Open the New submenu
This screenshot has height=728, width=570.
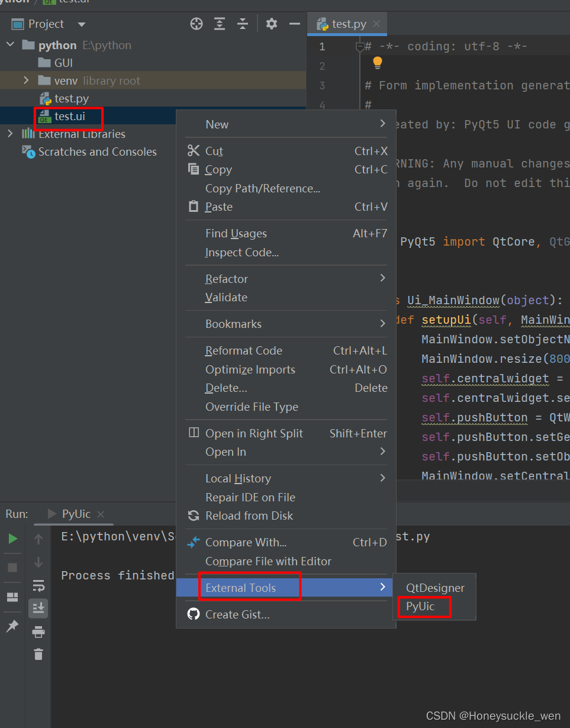tap(217, 124)
